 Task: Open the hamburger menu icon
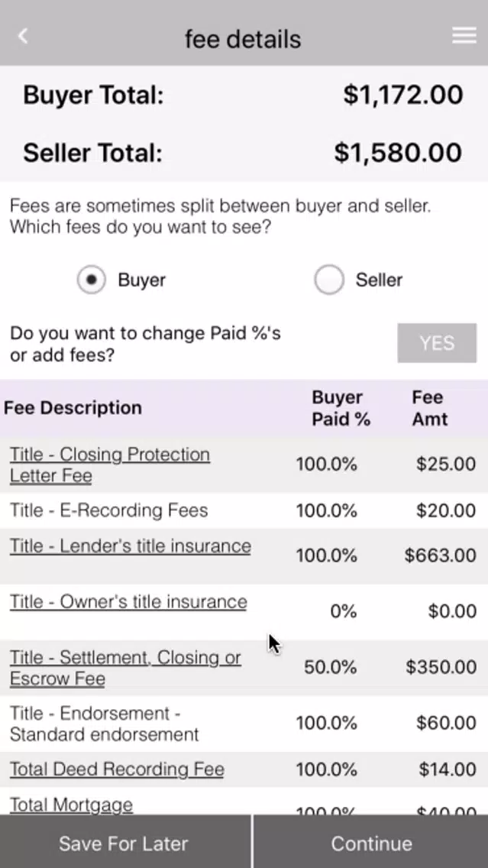[464, 35]
